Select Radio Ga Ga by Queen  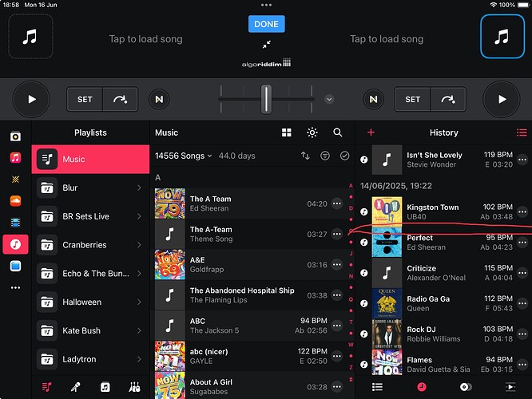click(x=444, y=303)
